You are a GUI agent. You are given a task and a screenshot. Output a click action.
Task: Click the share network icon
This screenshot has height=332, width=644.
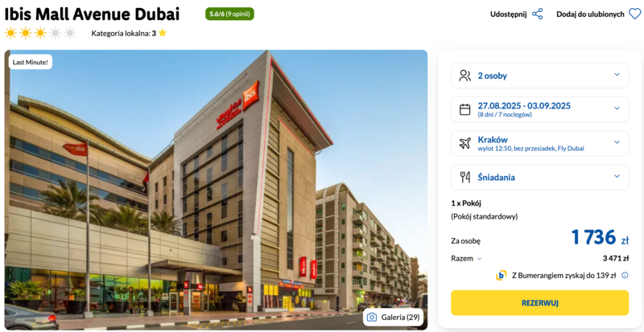(537, 14)
